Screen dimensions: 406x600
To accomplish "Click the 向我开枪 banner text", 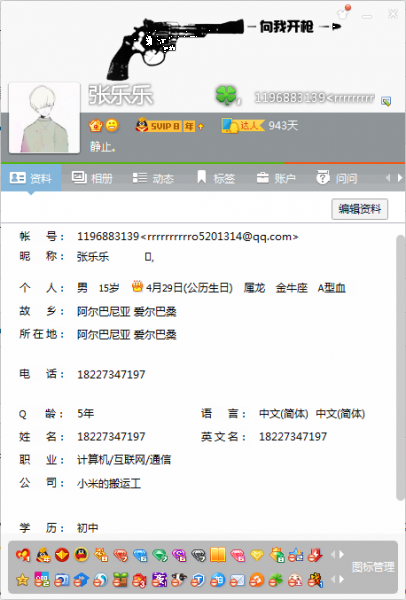I will click(x=286, y=26).
